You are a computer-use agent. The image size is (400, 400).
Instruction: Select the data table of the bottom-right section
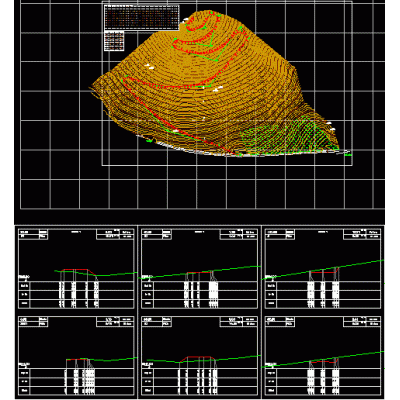click(323, 382)
